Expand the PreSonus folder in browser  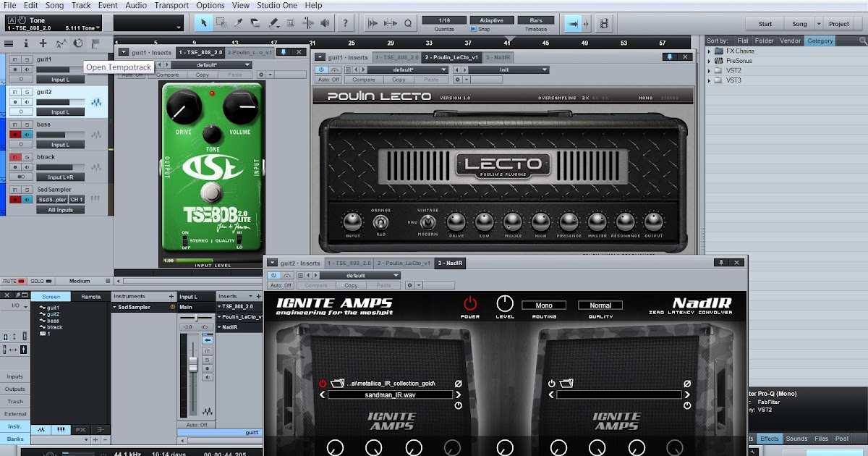coord(710,61)
